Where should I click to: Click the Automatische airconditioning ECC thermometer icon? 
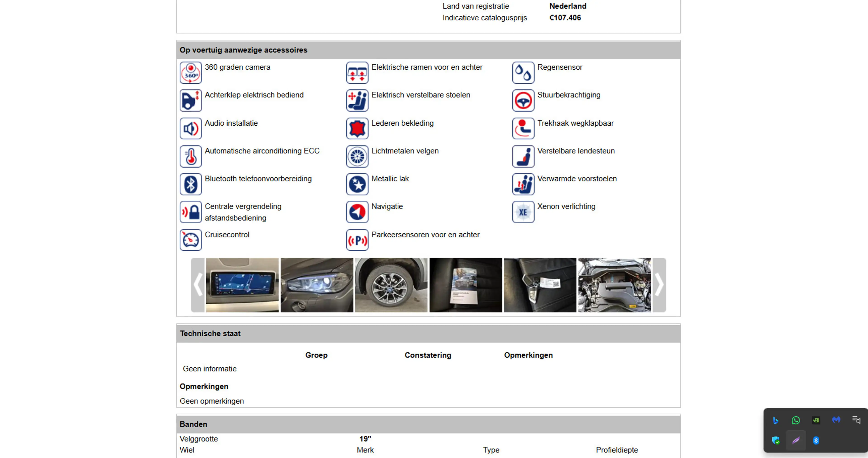point(191,156)
